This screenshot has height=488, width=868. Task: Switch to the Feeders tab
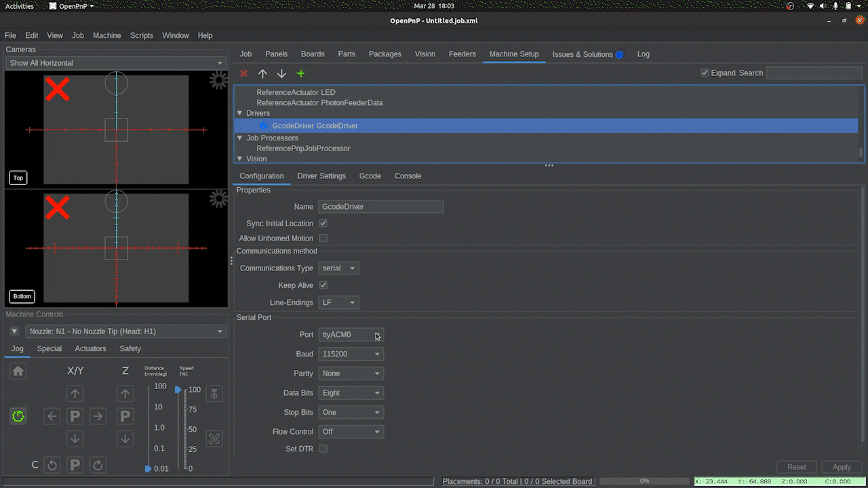coord(462,54)
